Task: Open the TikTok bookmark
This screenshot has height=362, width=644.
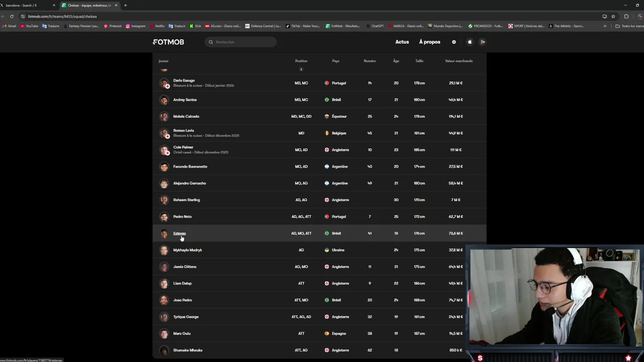Action: (303, 26)
